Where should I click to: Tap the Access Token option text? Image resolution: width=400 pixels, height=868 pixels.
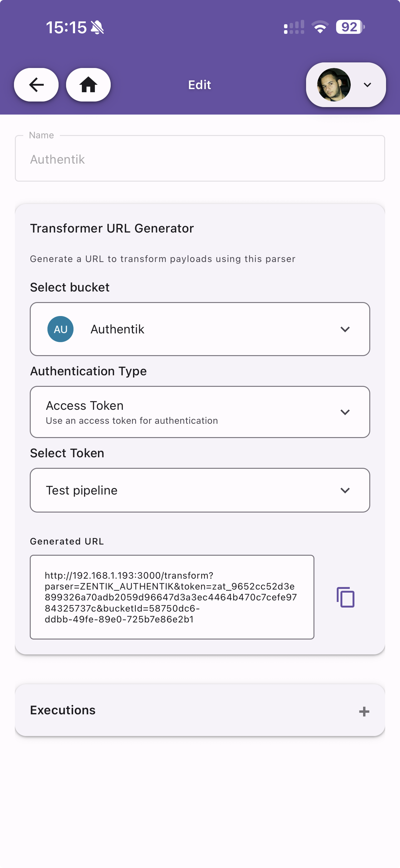pyautogui.click(x=85, y=406)
